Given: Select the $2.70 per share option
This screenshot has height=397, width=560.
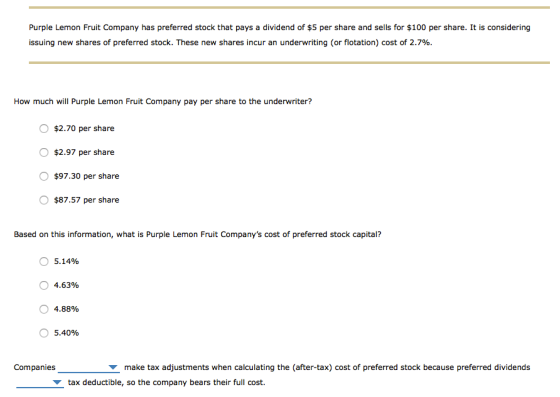Looking at the screenshot, I should pos(44,129).
